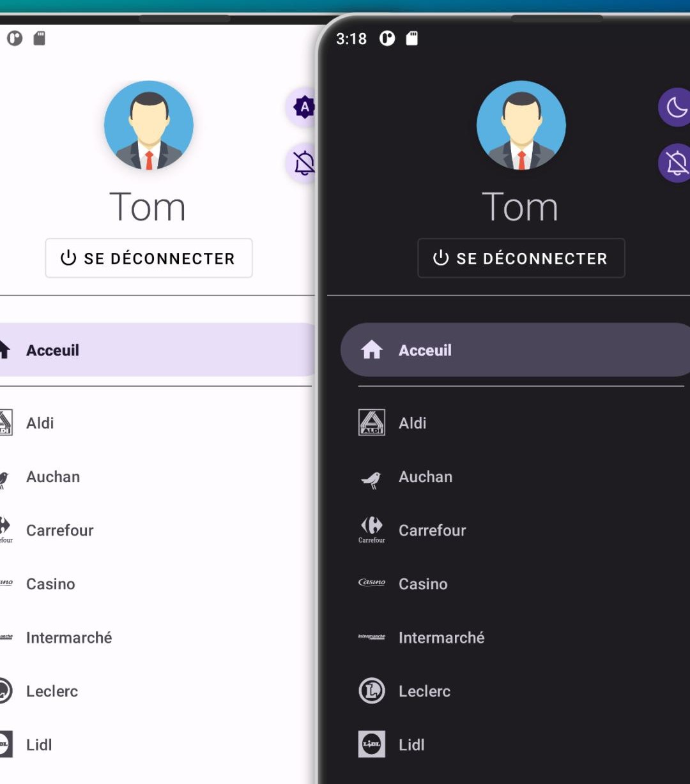Image resolution: width=690 pixels, height=784 pixels.
Task: Click Intermarché logo icon in dark drawer
Action: pos(372,637)
